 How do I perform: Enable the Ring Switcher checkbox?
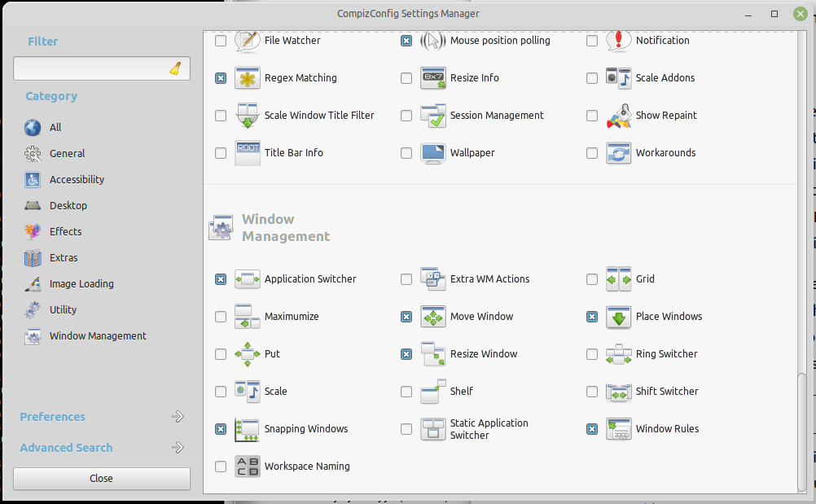592,354
